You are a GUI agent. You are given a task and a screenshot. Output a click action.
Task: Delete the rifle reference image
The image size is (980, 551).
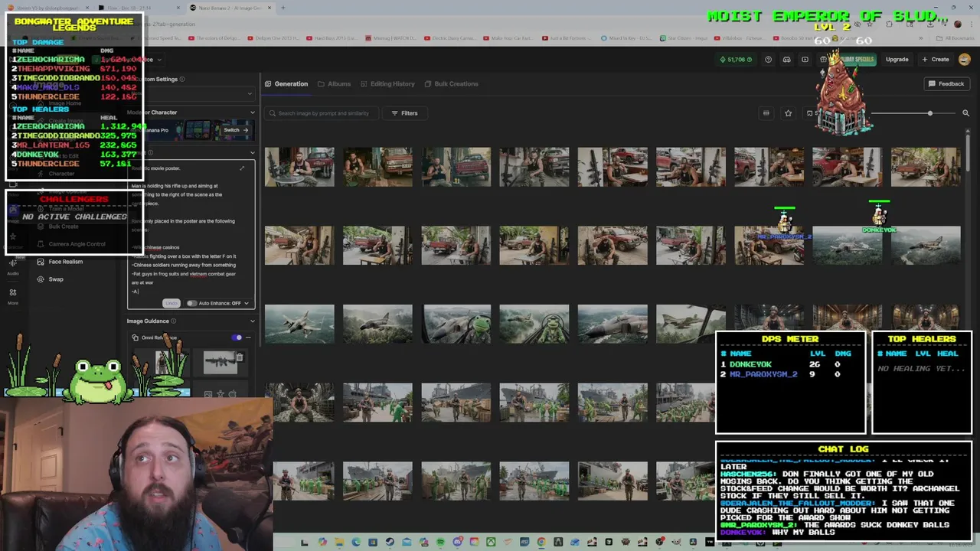click(x=240, y=357)
